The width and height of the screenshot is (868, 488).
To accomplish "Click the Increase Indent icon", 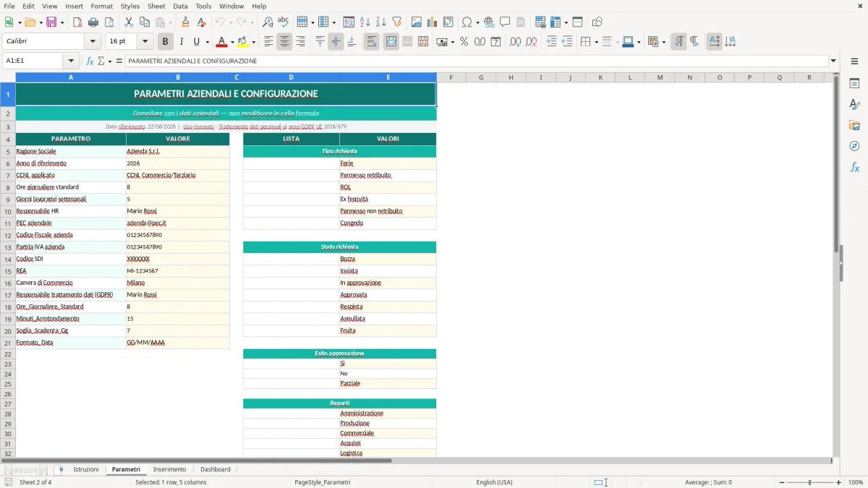I will pos(551,42).
